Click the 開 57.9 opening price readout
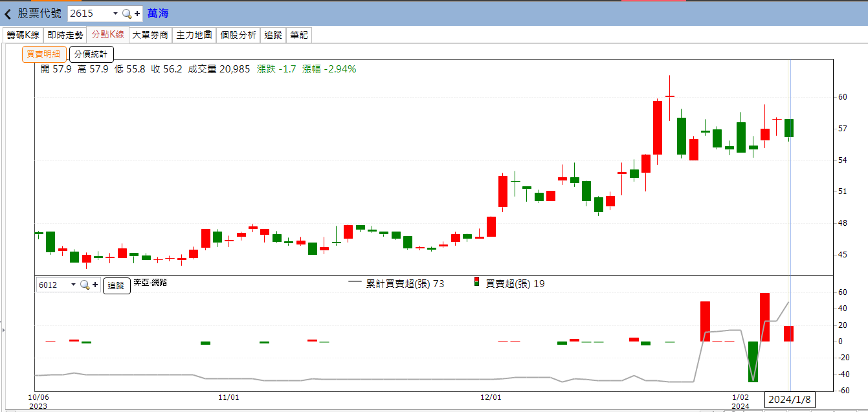This screenshot has height=412, width=868. tap(56, 69)
